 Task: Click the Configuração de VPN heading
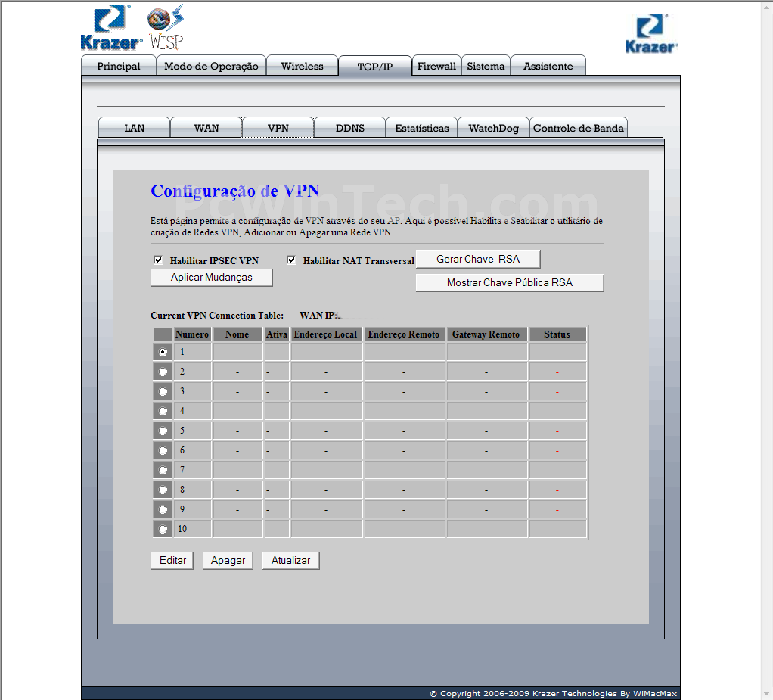[235, 191]
